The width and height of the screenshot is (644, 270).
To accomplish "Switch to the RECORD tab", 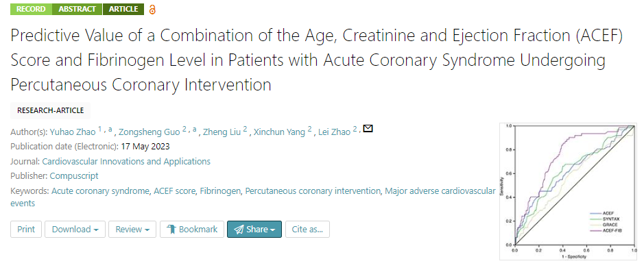I will (32, 9).
